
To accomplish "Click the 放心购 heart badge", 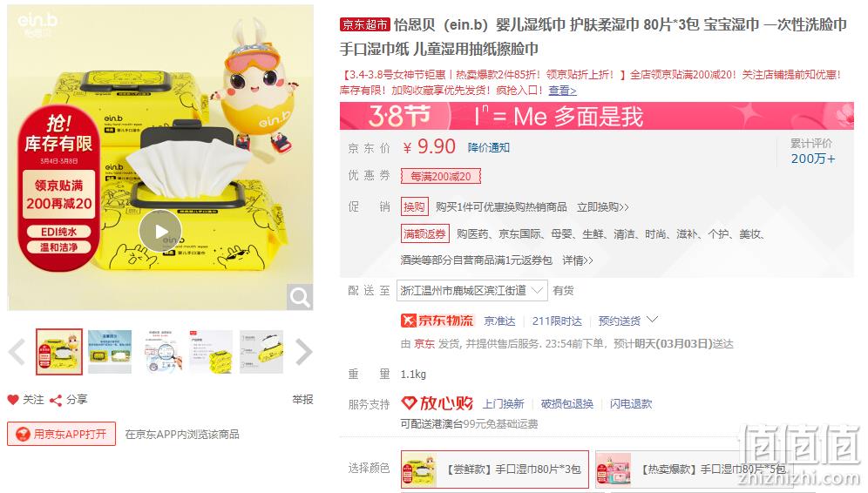I will (x=437, y=403).
